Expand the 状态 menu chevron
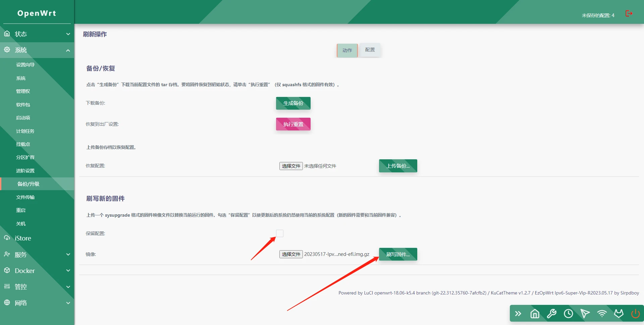This screenshot has width=644, height=325. point(68,34)
